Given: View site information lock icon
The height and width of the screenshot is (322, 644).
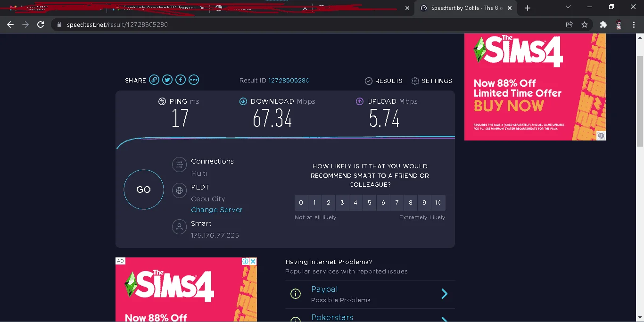Looking at the screenshot, I should 59,25.
